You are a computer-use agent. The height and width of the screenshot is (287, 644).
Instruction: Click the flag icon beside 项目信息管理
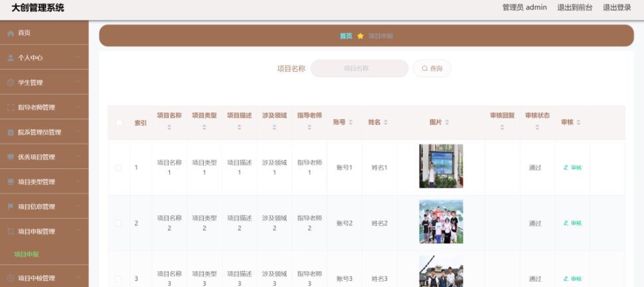coord(11,207)
